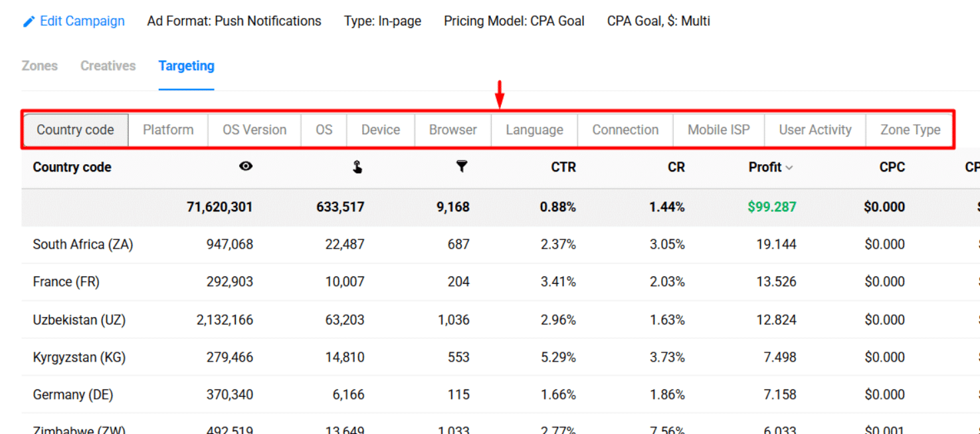Click the pencil icon beside Edit Campaign
Screen dimensions: 980x434
[x=29, y=22]
